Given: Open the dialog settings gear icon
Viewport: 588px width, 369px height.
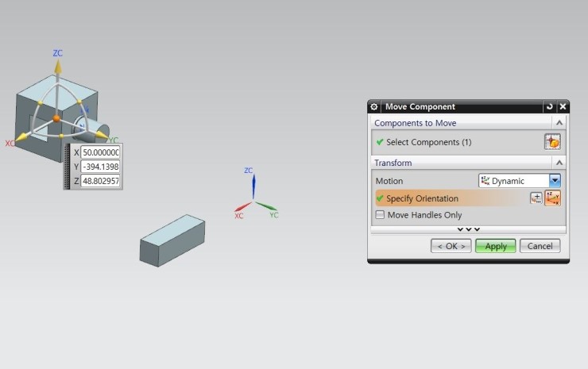Looking at the screenshot, I should [x=374, y=106].
